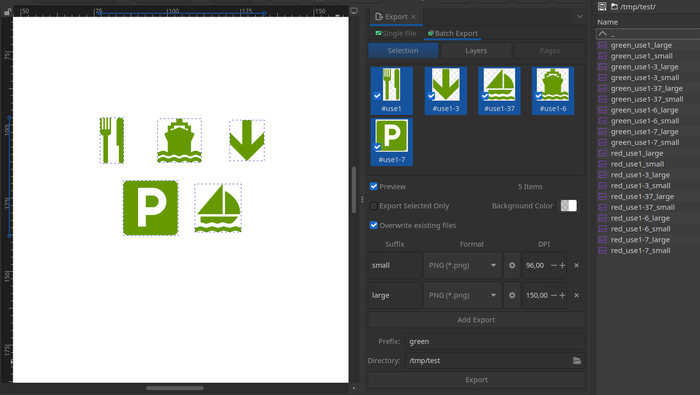Click the lock icon at ruler corner
Image resolution: width=700 pixels, height=395 pixels.
click(x=7, y=12)
